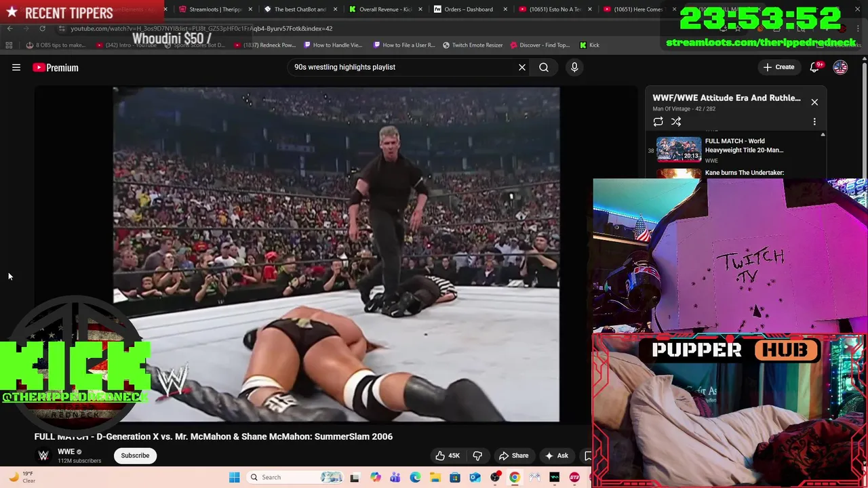Open 'Discover - Find Top...' bookmark

point(539,45)
